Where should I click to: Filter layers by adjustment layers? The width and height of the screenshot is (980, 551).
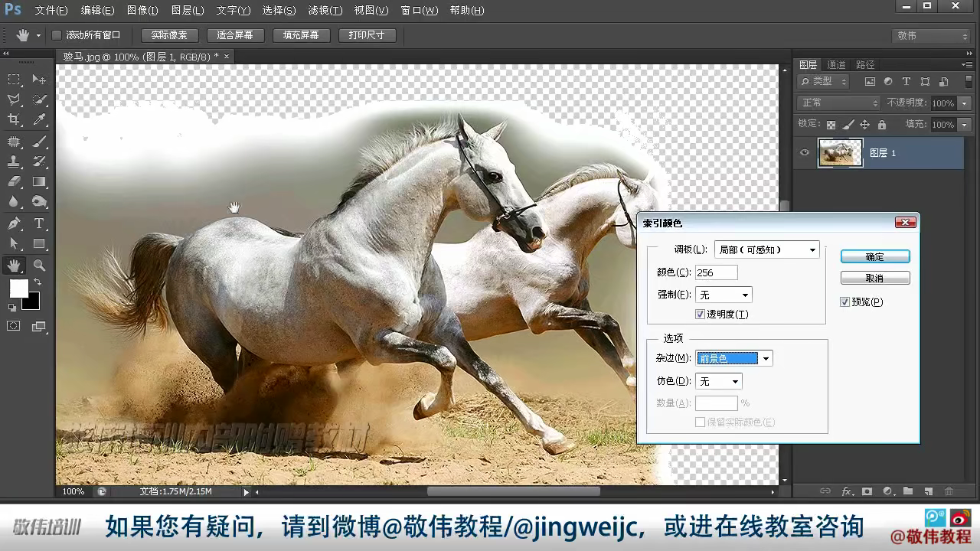(888, 81)
